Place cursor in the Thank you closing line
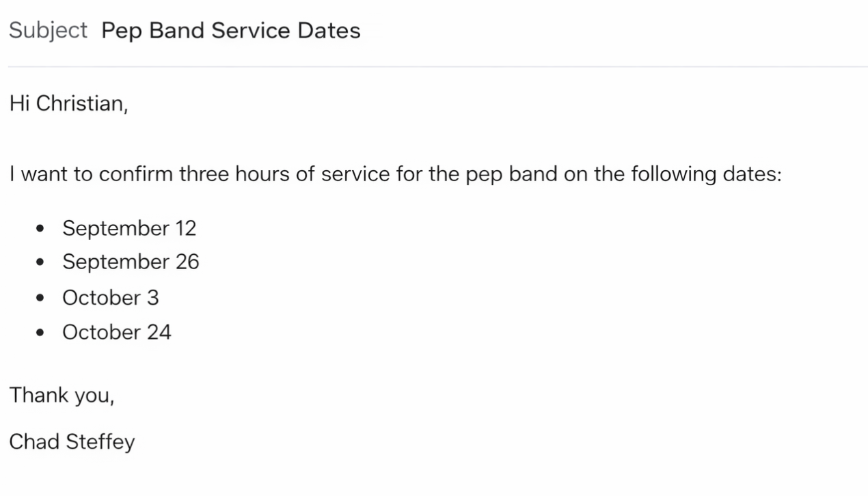This screenshot has height=496, width=868. click(62, 396)
